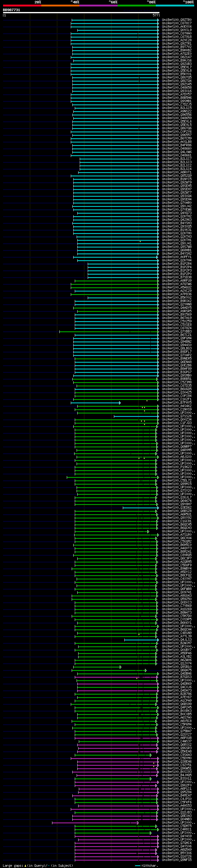The height and width of the screenshot is (868, 197).
Task: Select the query label BB907731
Action: [x=11, y=10]
